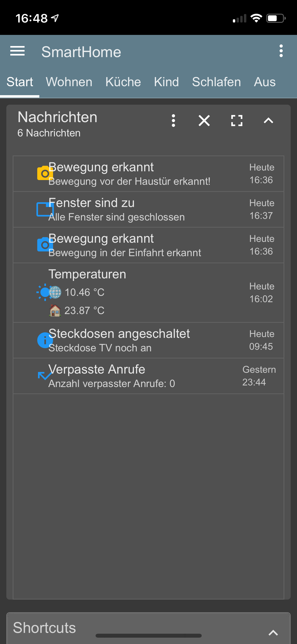Clear messages with the X icon
297x644 pixels.
pyautogui.click(x=204, y=121)
